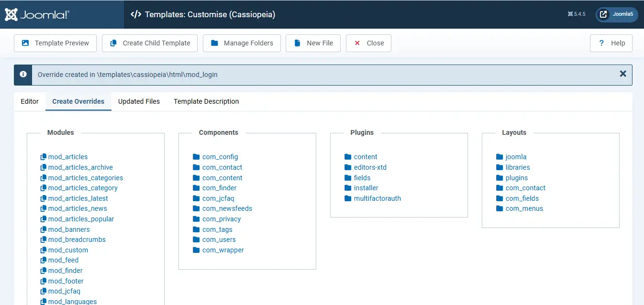
Task: Close the template customiser
Action: click(368, 43)
